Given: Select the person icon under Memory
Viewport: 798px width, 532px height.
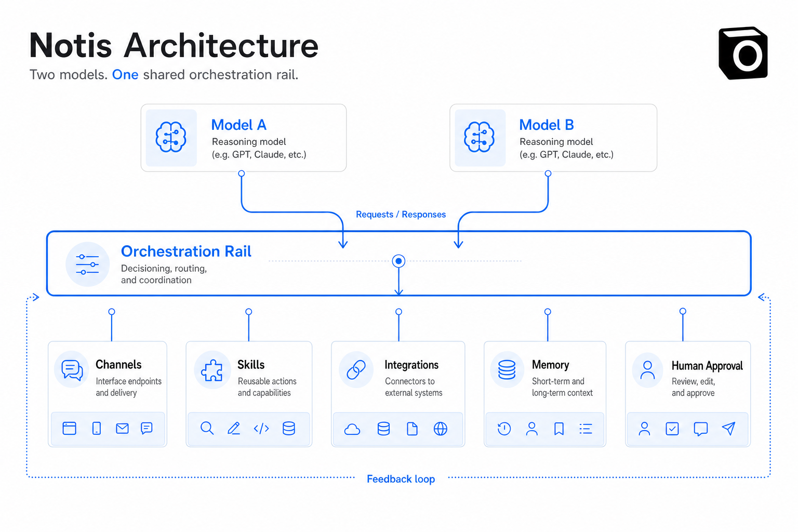Looking at the screenshot, I should 531,429.
